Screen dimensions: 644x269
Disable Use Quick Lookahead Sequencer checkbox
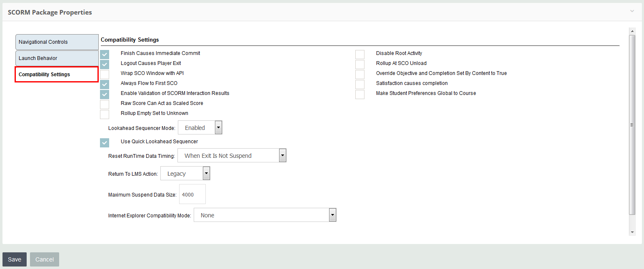[x=105, y=142]
